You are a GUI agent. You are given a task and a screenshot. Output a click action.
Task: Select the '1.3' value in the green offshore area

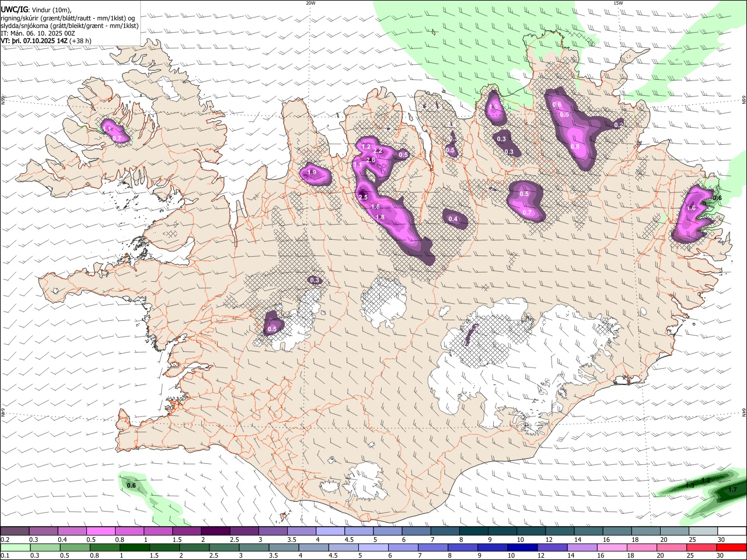pyautogui.click(x=690, y=485)
